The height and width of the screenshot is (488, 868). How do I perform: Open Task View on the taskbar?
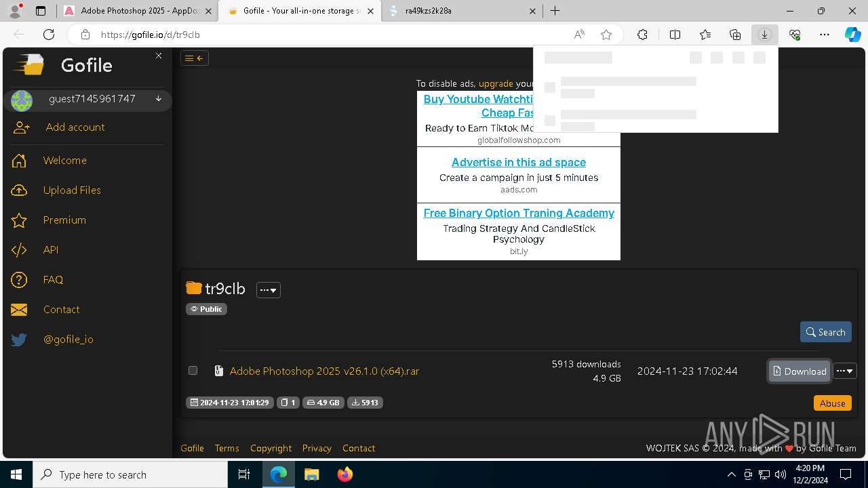[244, 474]
